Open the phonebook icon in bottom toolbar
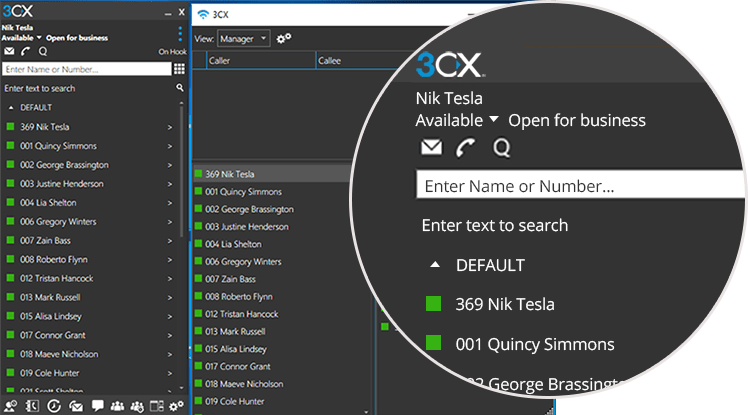The height and width of the screenshot is (415, 750). point(32,406)
